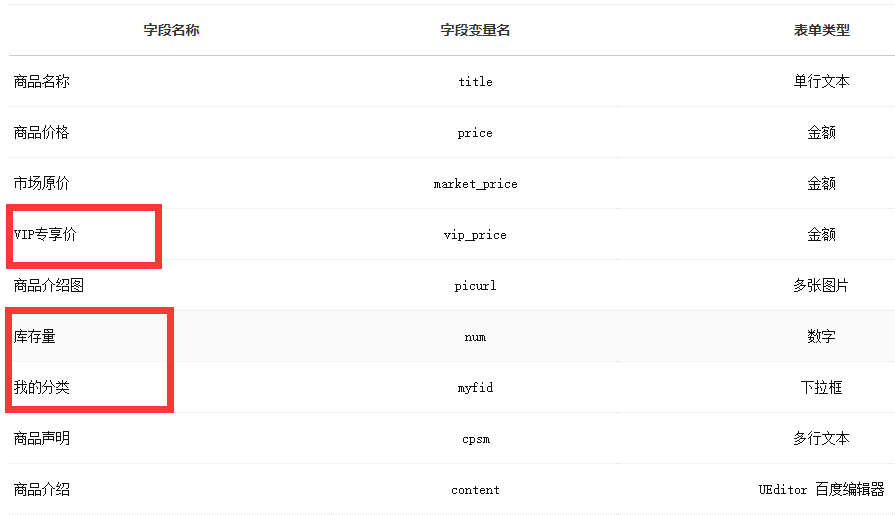Select the 多张图片 form type cell

click(821, 286)
